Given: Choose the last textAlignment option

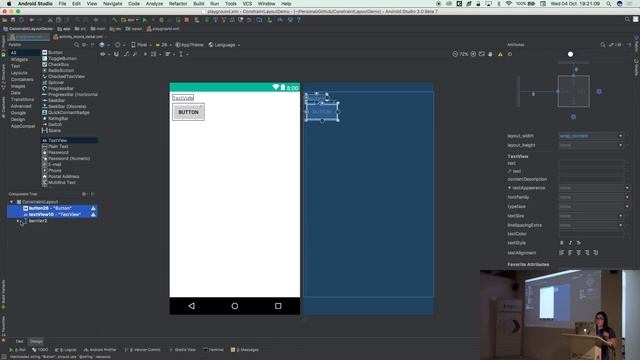Looking at the screenshot, I should tap(596, 253).
